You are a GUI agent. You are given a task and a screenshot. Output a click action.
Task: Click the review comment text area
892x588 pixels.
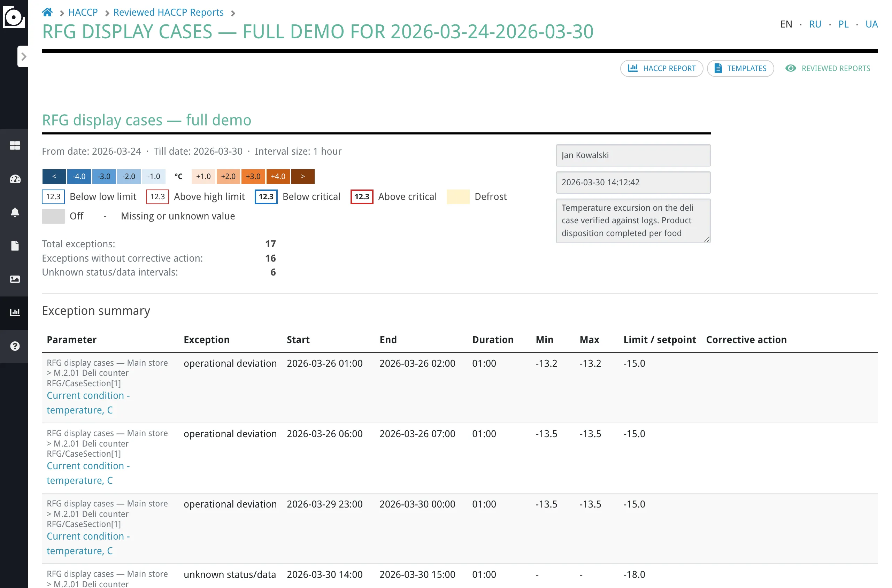[633, 221]
